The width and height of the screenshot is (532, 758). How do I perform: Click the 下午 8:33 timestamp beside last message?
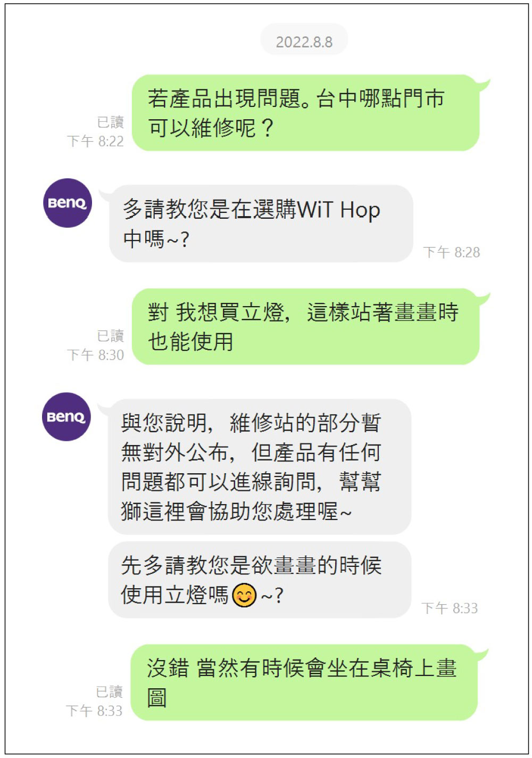click(94, 711)
